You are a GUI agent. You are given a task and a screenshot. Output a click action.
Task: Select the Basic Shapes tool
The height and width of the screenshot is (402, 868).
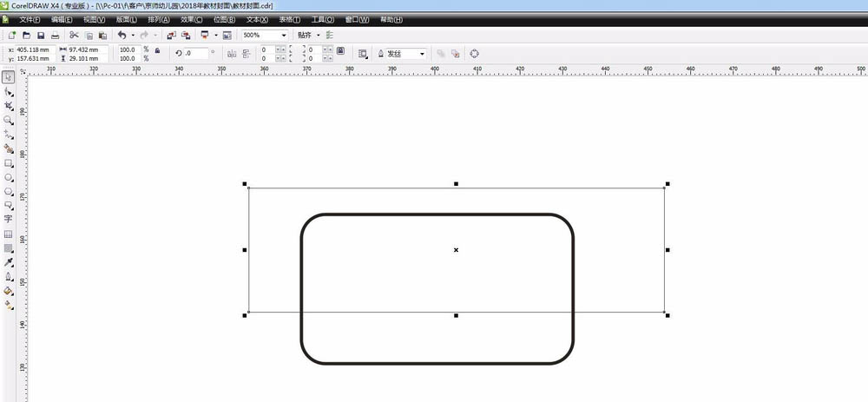click(9, 206)
